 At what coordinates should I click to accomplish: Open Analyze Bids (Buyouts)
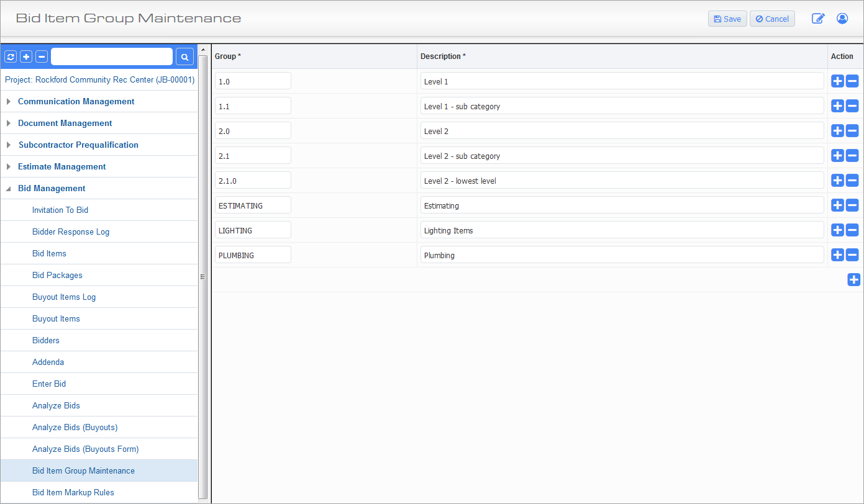coord(75,427)
